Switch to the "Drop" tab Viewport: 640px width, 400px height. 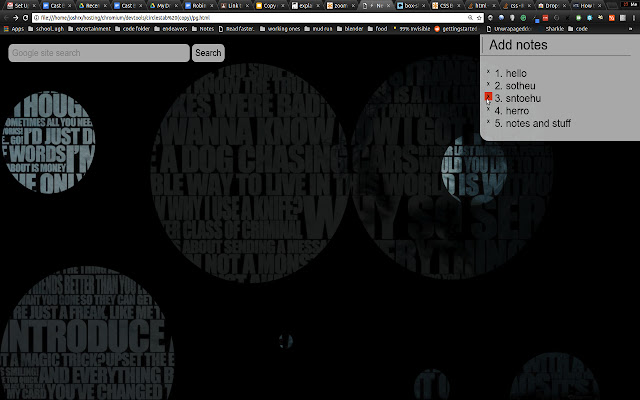click(x=550, y=6)
